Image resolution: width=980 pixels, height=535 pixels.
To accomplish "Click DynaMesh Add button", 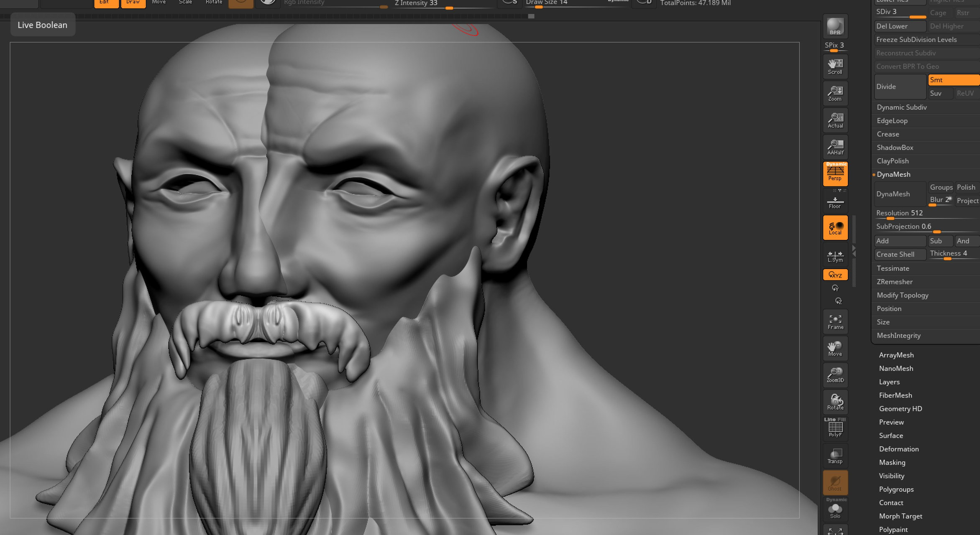I will (x=900, y=241).
